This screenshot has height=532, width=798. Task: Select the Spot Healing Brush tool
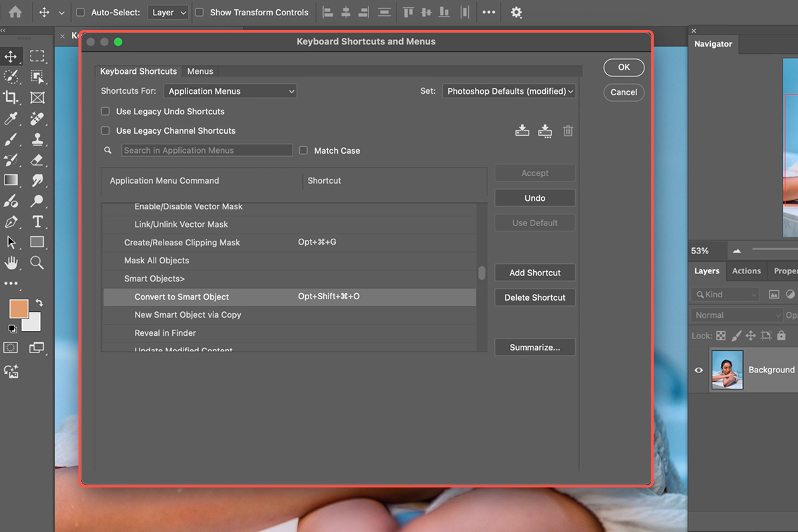(x=37, y=119)
